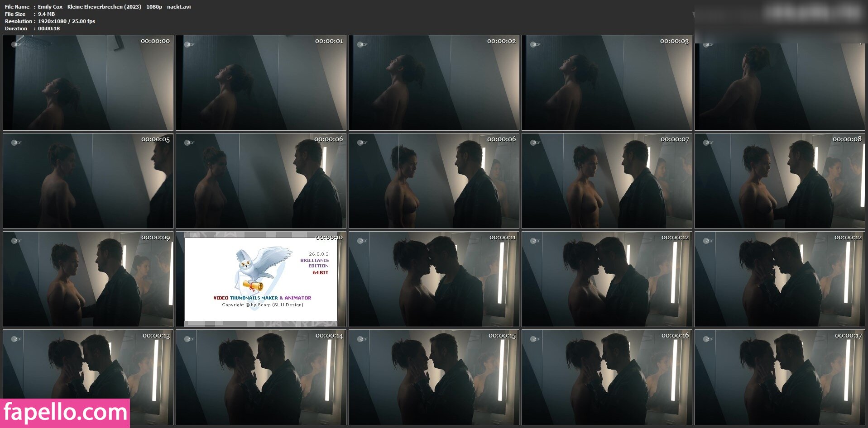Open the 00:00:16 thumbnail frame
The image size is (868, 428).
coord(607,377)
